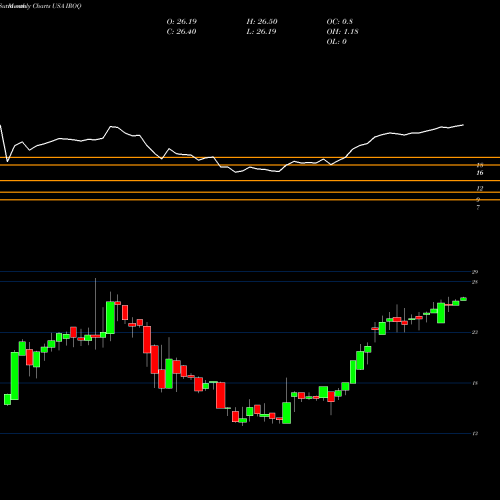The height and width of the screenshot is (500, 500).
Task: Click the 22 price axis label
Action: coord(475,332)
